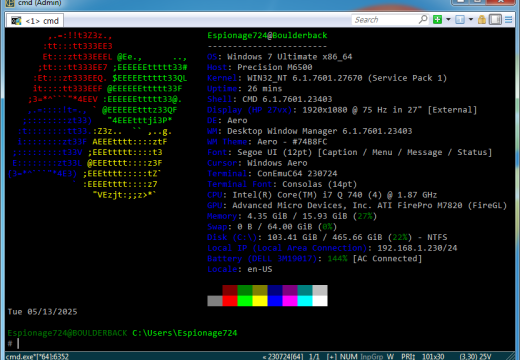The image size is (520, 360).
Task: Click the status bar resize grip corner
Action: pos(511,356)
